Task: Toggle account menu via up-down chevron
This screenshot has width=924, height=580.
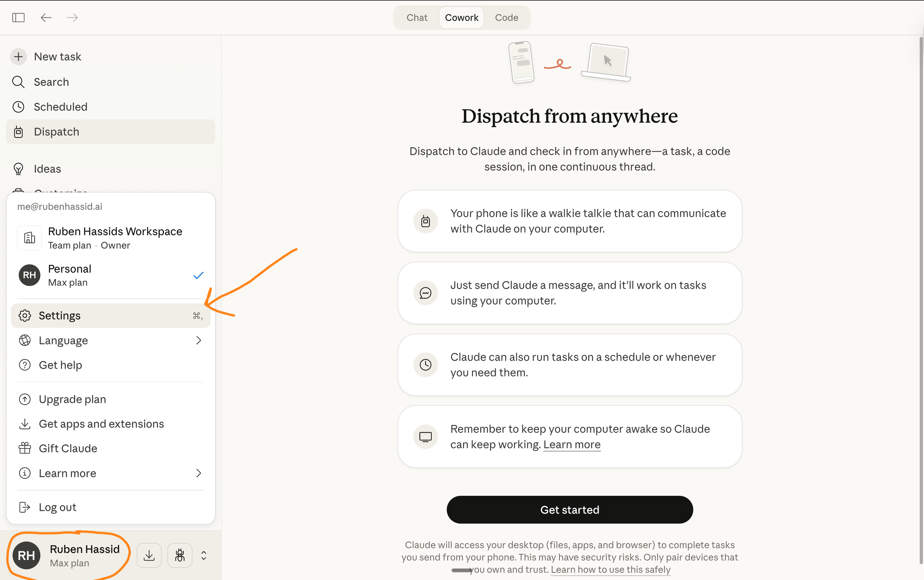Action: [204, 555]
